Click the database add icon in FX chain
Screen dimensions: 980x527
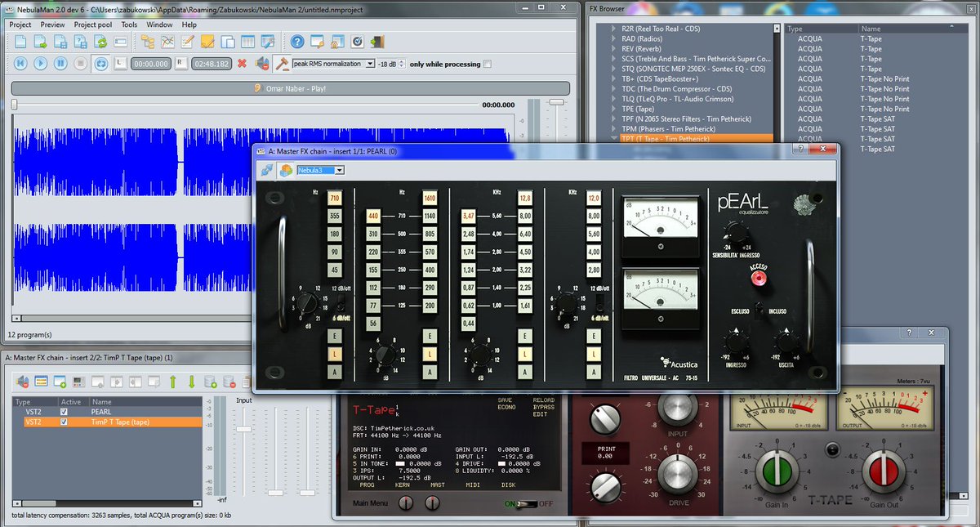[x=211, y=382]
